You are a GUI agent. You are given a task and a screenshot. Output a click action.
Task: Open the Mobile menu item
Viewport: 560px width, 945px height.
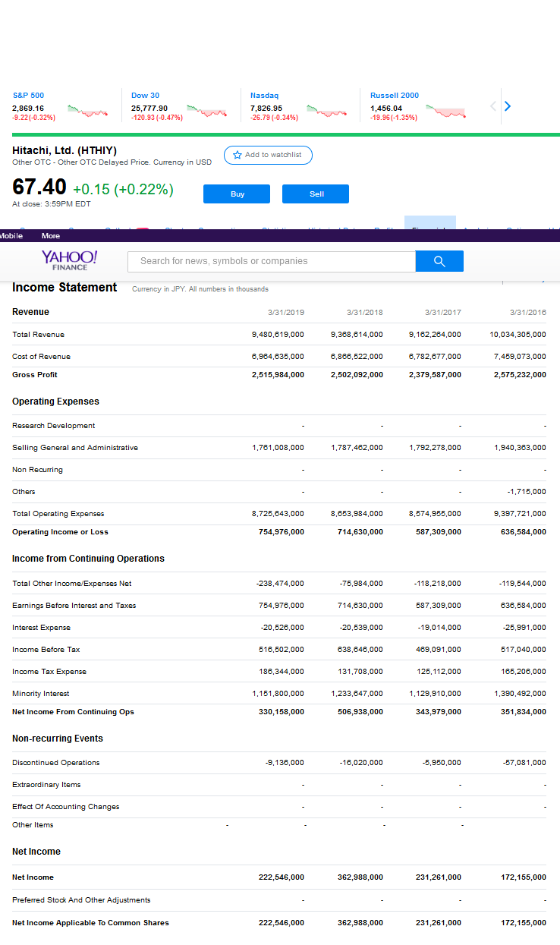pyautogui.click(x=11, y=236)
